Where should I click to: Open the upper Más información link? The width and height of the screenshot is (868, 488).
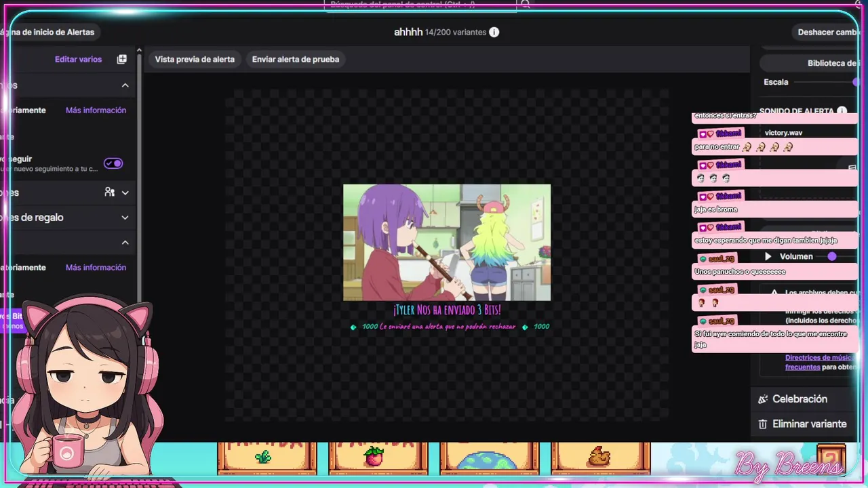pyautogui.click(x=96, y=110)
